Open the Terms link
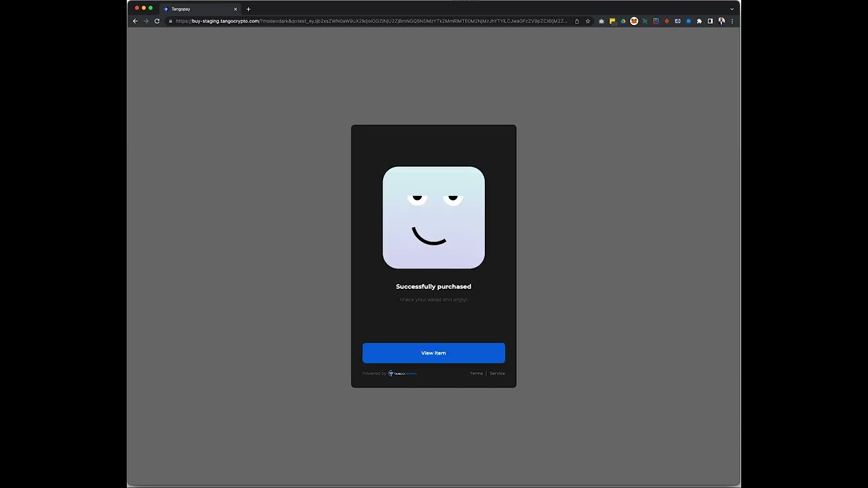868x488 pixels. (x=476, y=373)
